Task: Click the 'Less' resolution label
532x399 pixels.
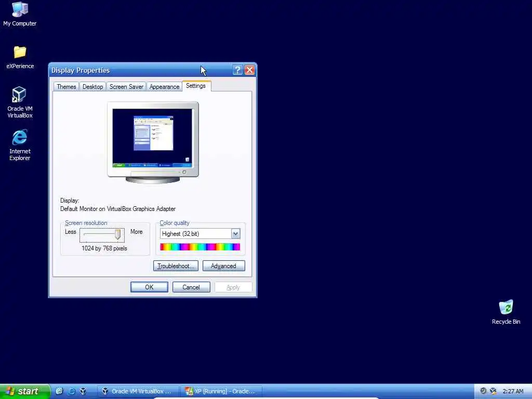Action: coord(71,232)
